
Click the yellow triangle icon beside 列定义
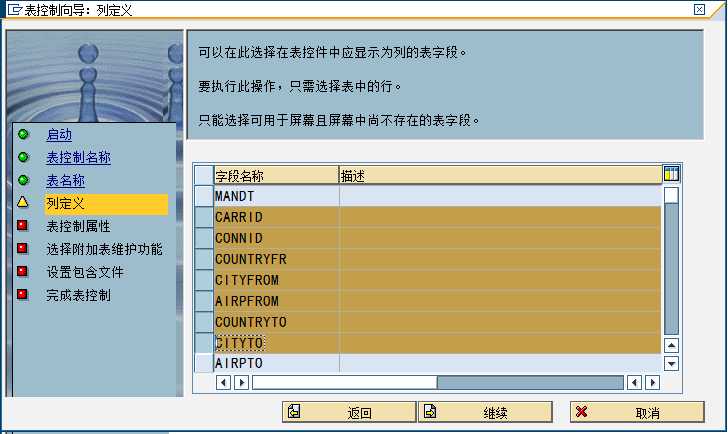coord(23,203)
